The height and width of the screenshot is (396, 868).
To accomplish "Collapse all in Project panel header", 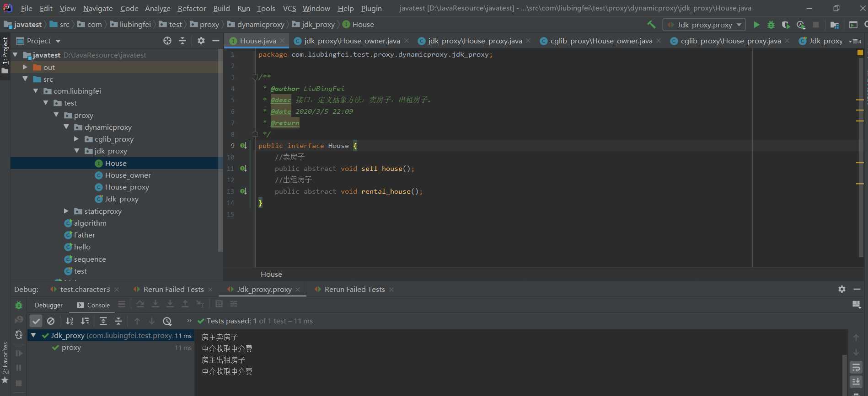I will pyautogui.click(x=182, y=41).
